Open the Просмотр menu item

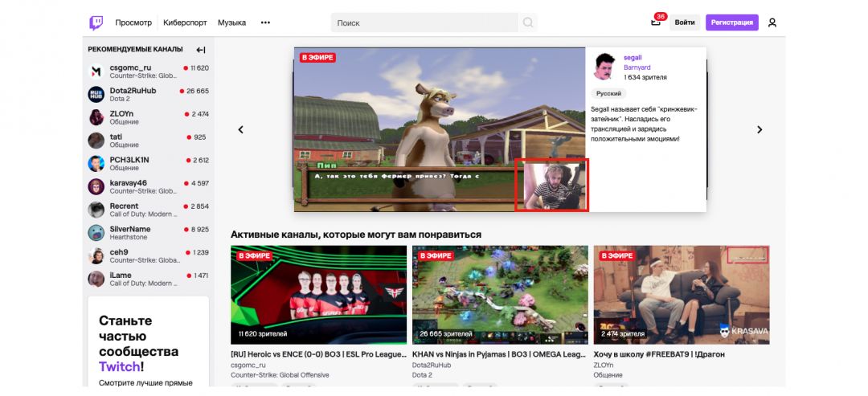(x=133, y=22)
